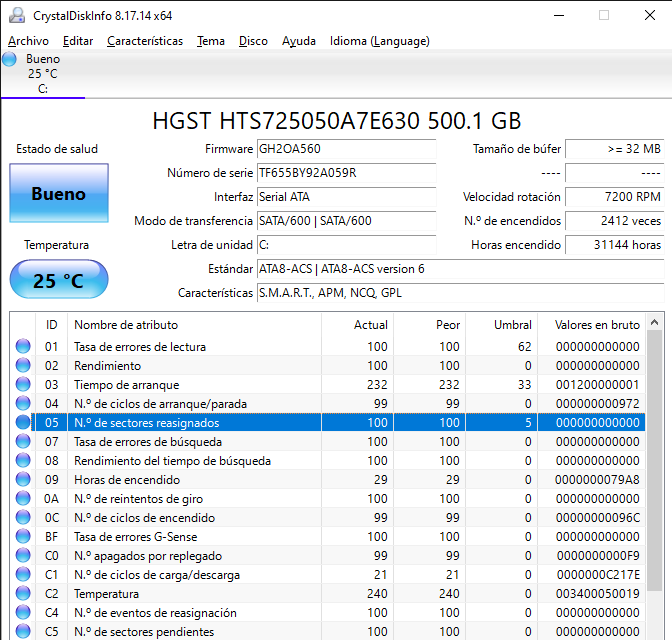Click status orb beside Tasa de errores de lectura
The image size is (672, 640).
pyautogui.click(x=23, y=347)
